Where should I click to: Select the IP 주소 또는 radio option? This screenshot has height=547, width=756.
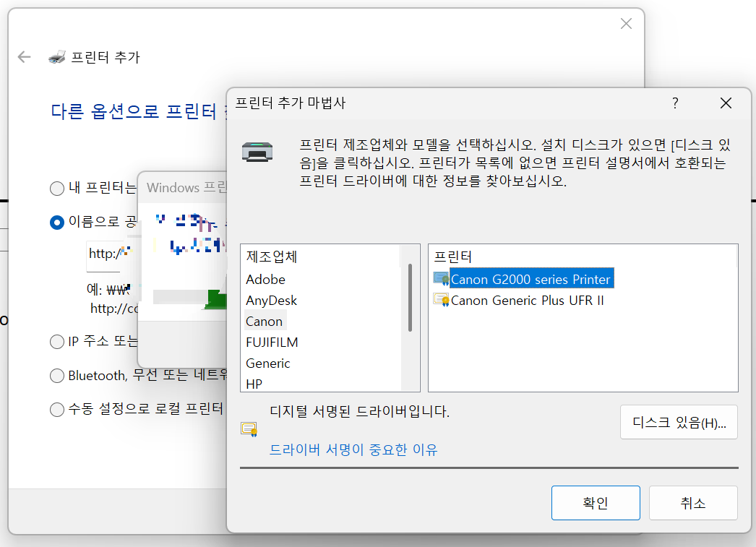(x=57, y=342)
